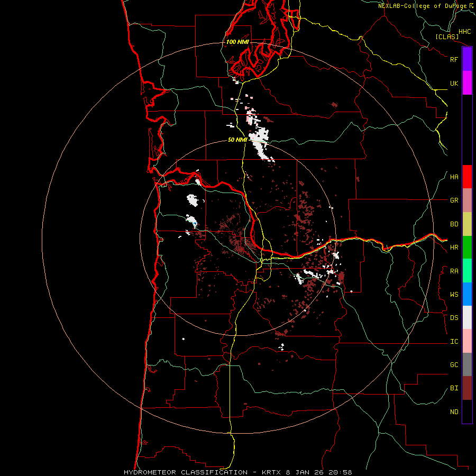The height and width of the screenshot is (476, 476).
Task: Click the UK magenta legend color block
Action: point(467,83)
